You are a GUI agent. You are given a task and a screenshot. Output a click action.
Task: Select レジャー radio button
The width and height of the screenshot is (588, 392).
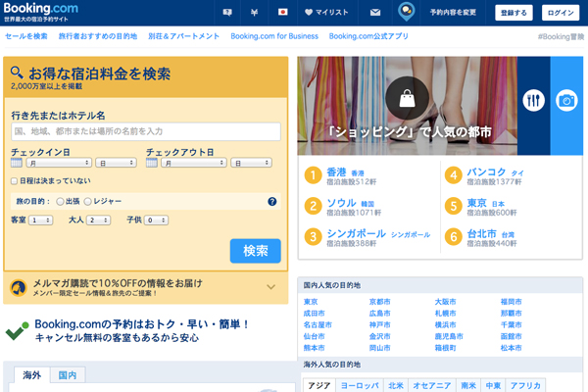tap(88, 202)
